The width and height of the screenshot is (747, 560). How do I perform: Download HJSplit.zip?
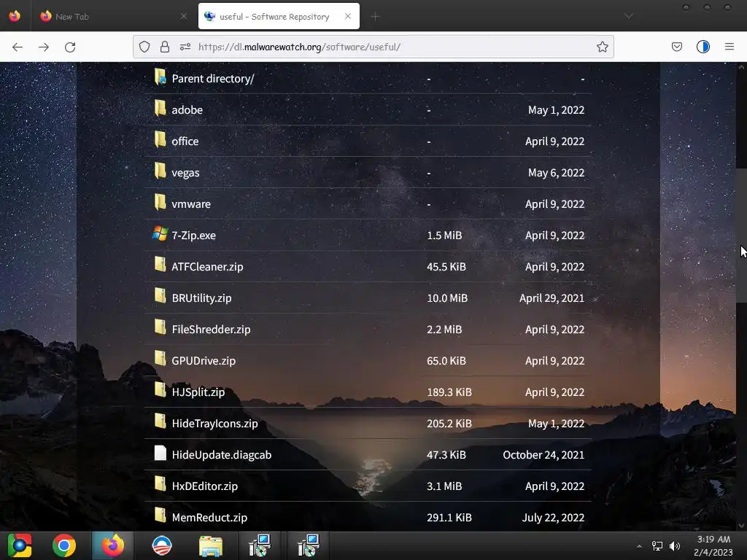coord(198,392)
